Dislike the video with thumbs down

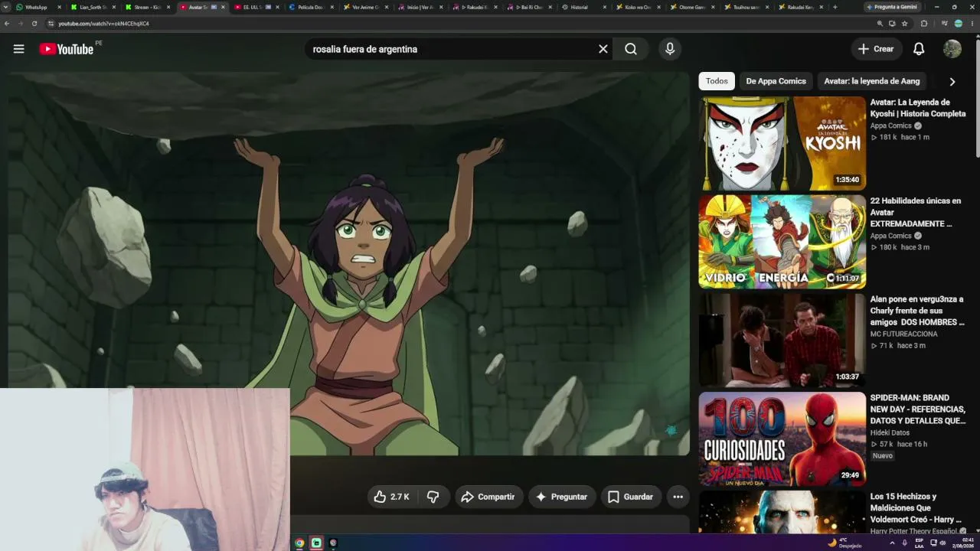tap(433, 497)
